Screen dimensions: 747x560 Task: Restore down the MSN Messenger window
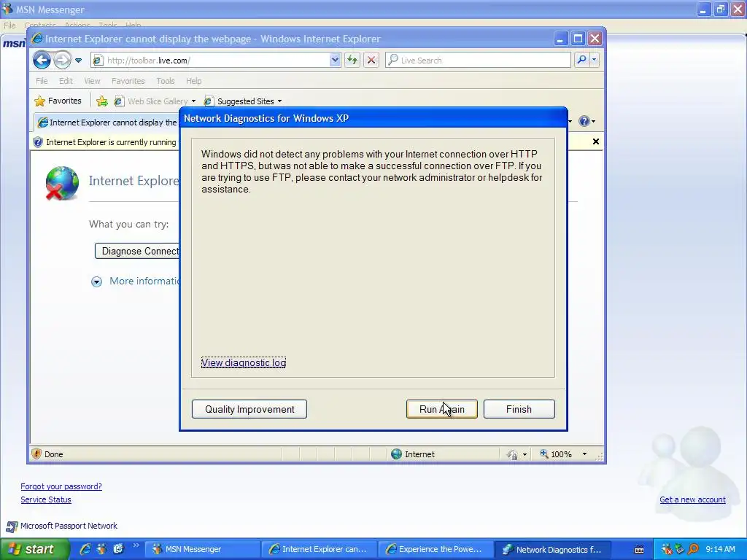tap(720, 9)
